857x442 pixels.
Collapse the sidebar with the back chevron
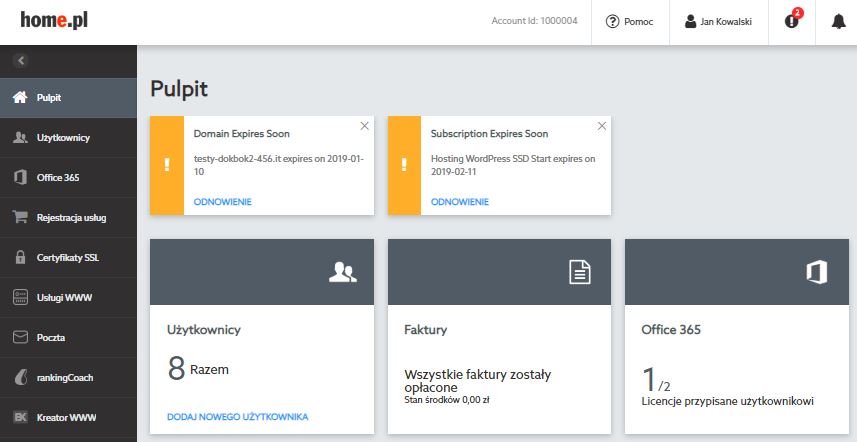pyautogui.click(x=21, y=61)
